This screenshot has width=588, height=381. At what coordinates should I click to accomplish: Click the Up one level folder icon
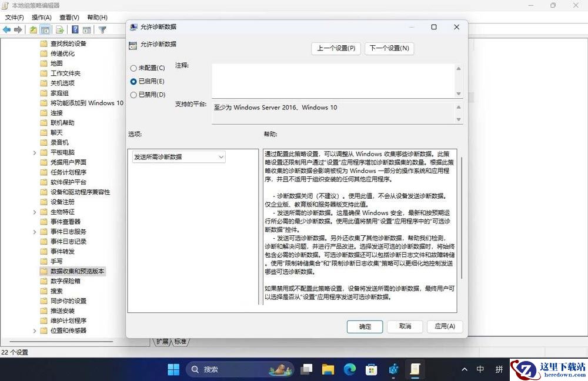(x=34, y=29)
